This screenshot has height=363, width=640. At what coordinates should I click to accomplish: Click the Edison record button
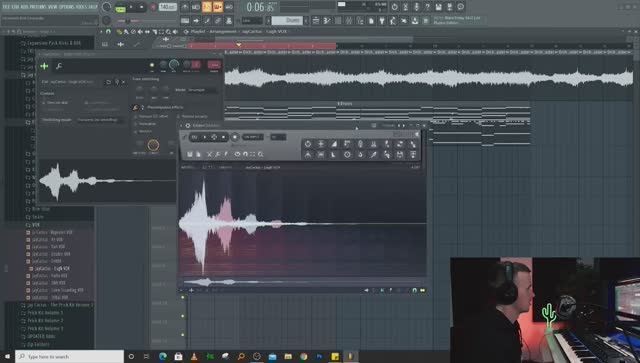tap(235, 137)
